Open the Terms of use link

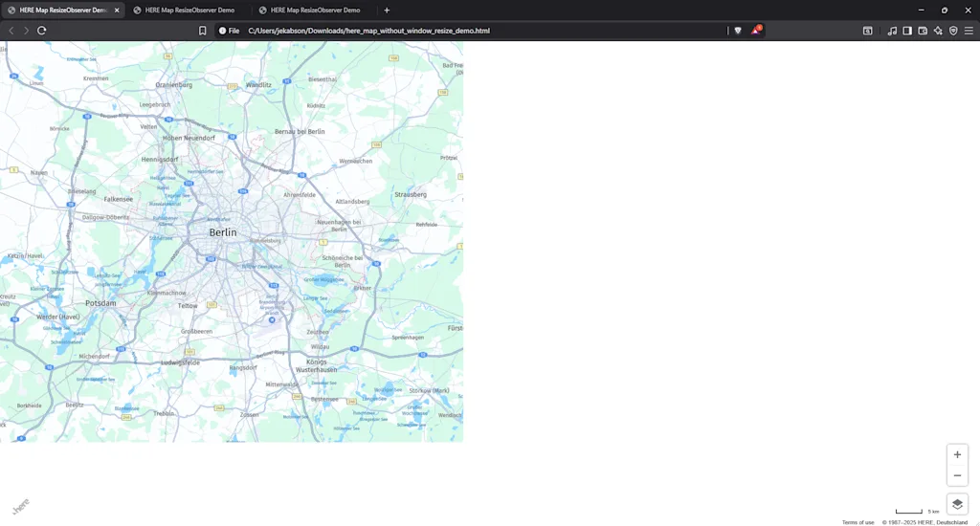point(857,522)
